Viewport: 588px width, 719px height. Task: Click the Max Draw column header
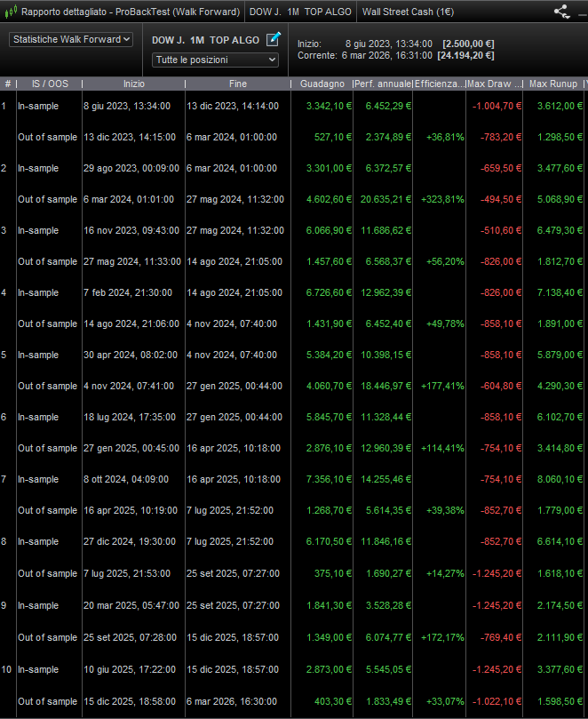point(495,84)
